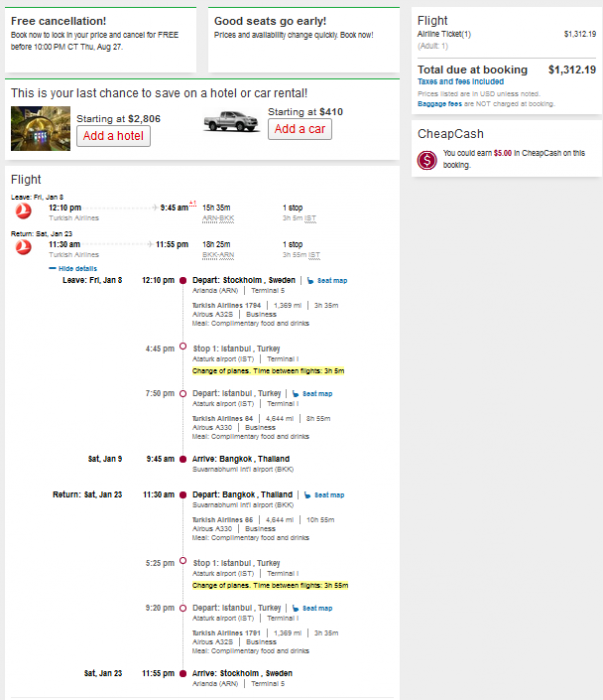Click Turkish Airlines logo on the outbound flight
This screenshot has width=603, height=700.
tap(24, 209)
